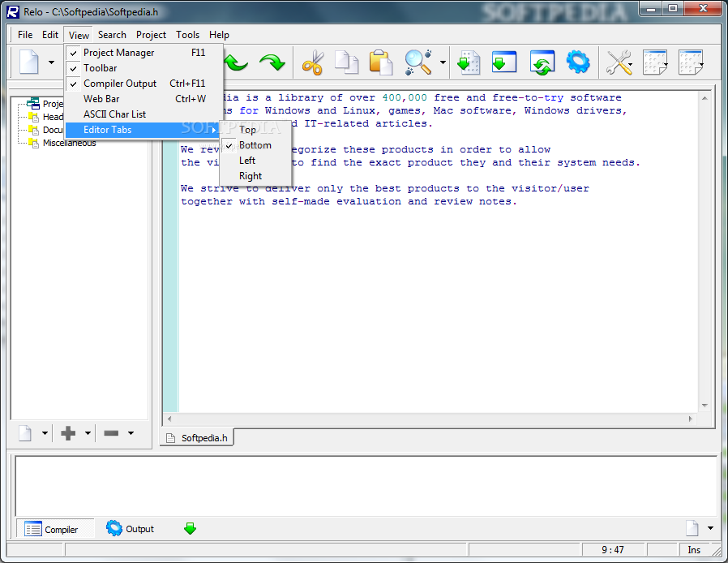Switch to the Softpedia.h editor tab

tap(197, 438)
